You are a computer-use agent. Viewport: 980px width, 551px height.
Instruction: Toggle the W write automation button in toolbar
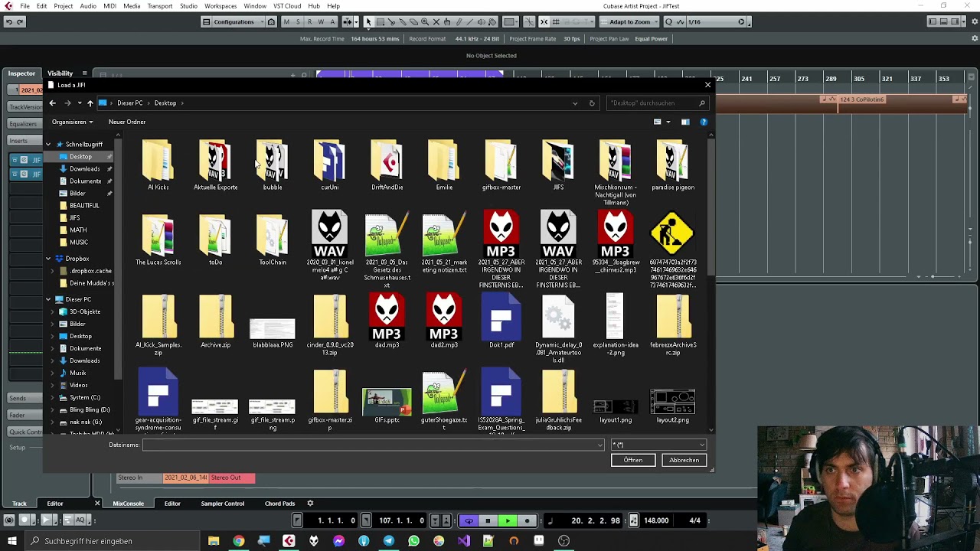(322, 21)
